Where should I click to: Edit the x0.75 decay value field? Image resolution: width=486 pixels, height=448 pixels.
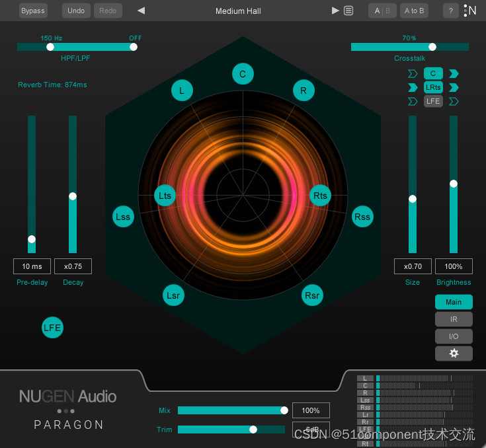[73, 266]
